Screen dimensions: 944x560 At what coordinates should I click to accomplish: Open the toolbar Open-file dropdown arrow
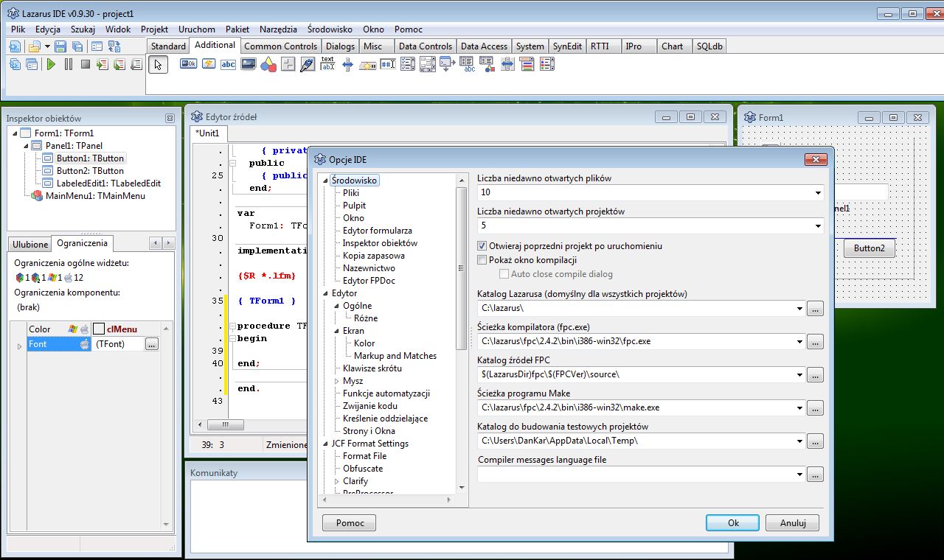point(47,46)
